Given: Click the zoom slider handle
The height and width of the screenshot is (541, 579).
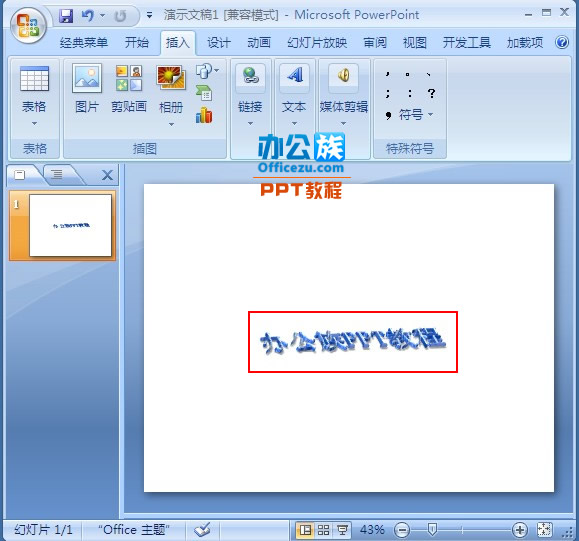Looking at the screenshot, I should (x=432, y=530).
